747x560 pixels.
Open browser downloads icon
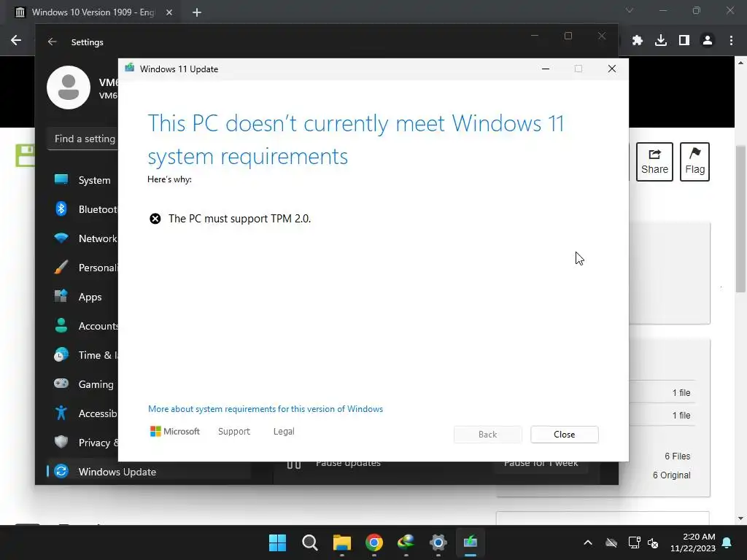pyautogui.click(x=661, y=41)
